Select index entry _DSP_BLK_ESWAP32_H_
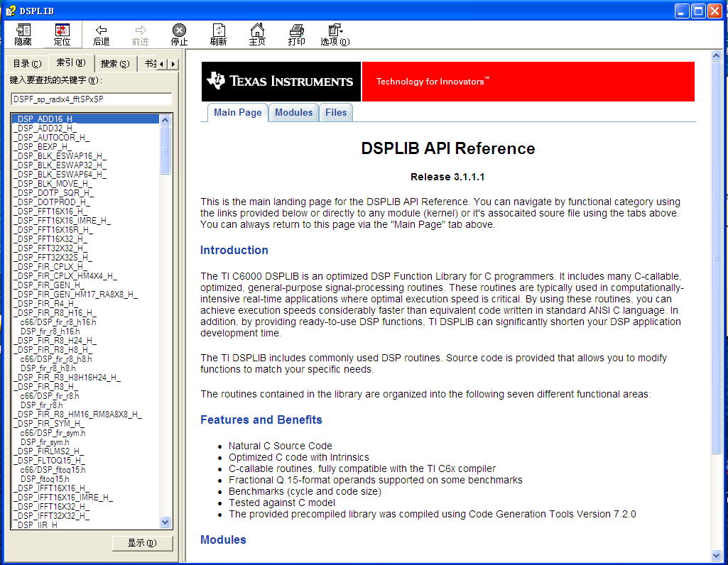Viewport: 728px width, 565px height. 60,165
